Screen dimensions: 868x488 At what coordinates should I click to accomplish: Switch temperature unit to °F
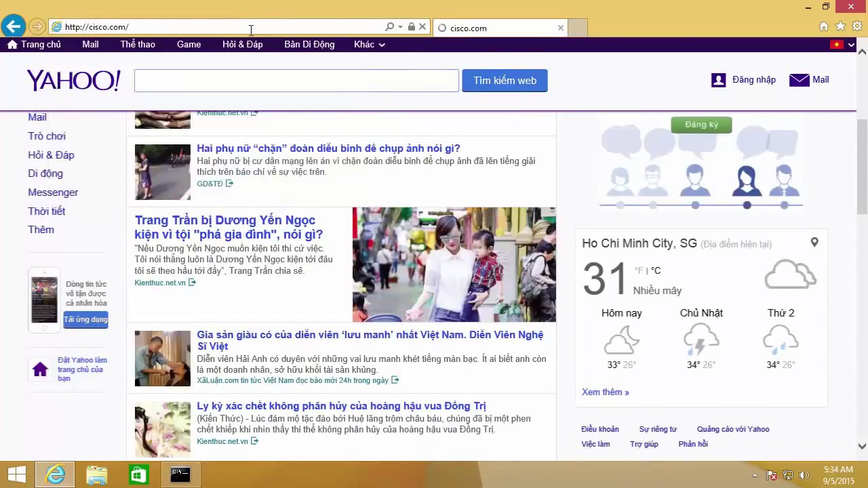tap(639, 270)
